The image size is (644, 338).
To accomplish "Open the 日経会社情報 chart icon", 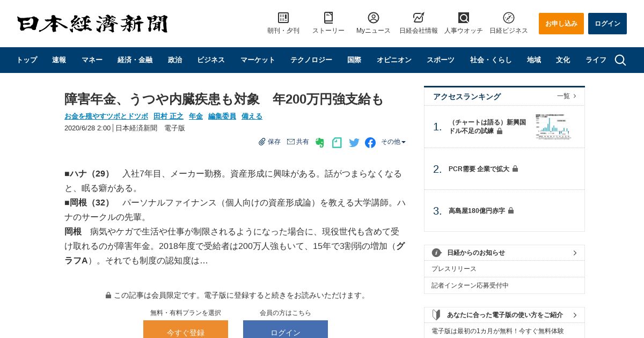I will pyautogui.click(x=419, y=18).
